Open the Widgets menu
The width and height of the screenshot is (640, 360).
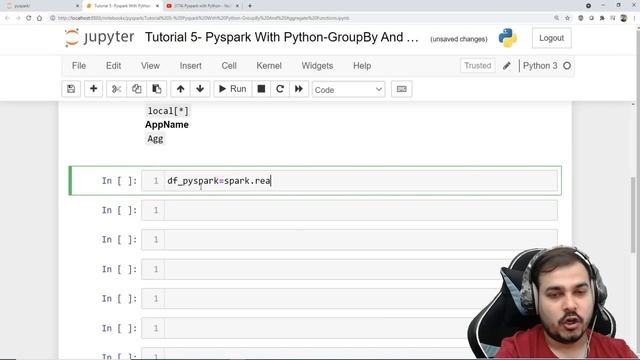pyautogui.click(x=317, y=66)
